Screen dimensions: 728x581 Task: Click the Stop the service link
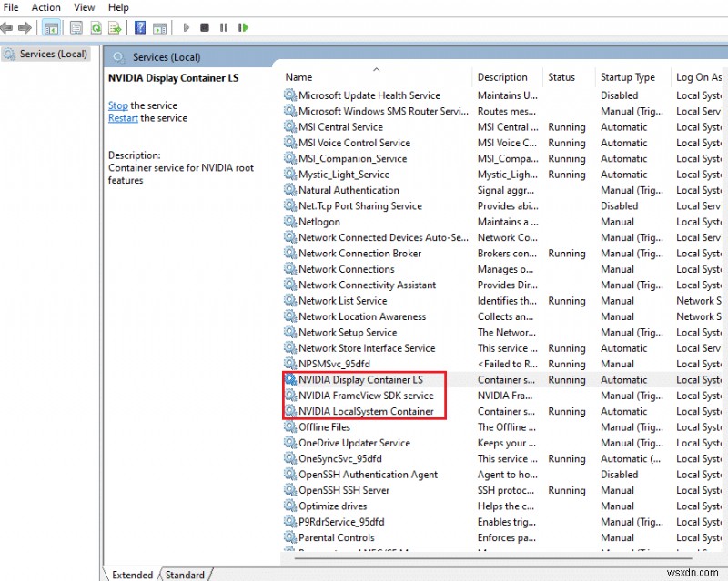pyautogui.click(x=118, y=105)
